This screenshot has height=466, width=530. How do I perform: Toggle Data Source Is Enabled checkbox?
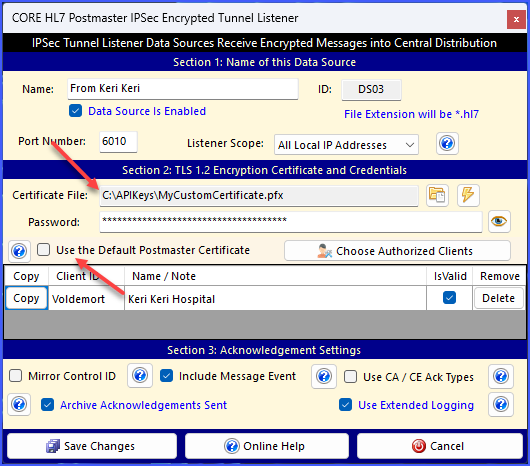(75, 111)
